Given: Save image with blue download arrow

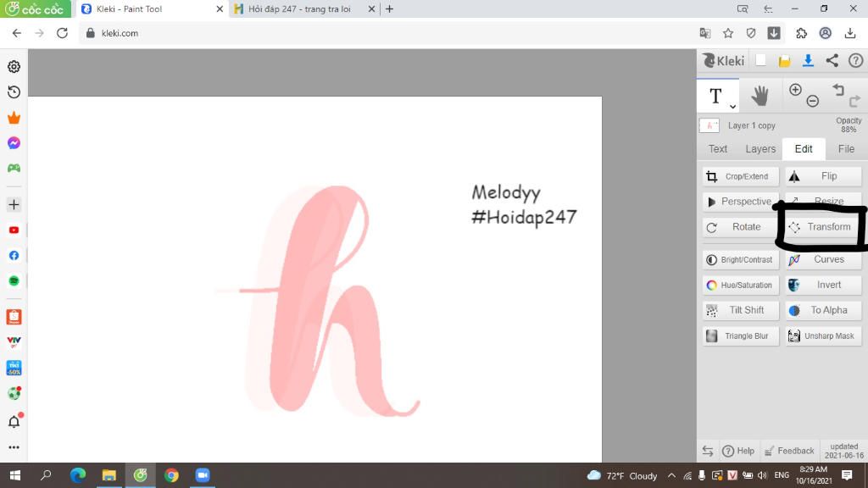Looking at the screenshot, I should click(x=808, y=61).
